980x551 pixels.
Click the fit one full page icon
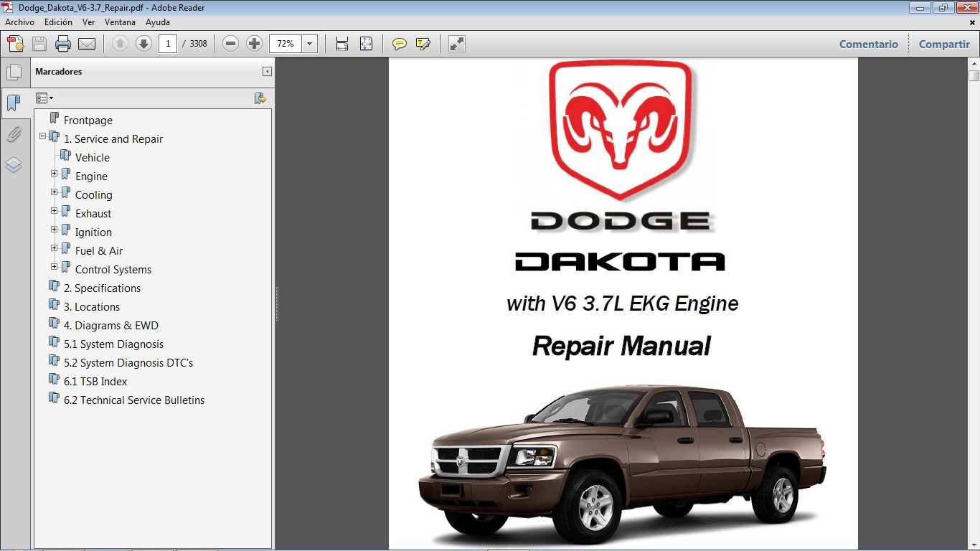coord(366,44)
